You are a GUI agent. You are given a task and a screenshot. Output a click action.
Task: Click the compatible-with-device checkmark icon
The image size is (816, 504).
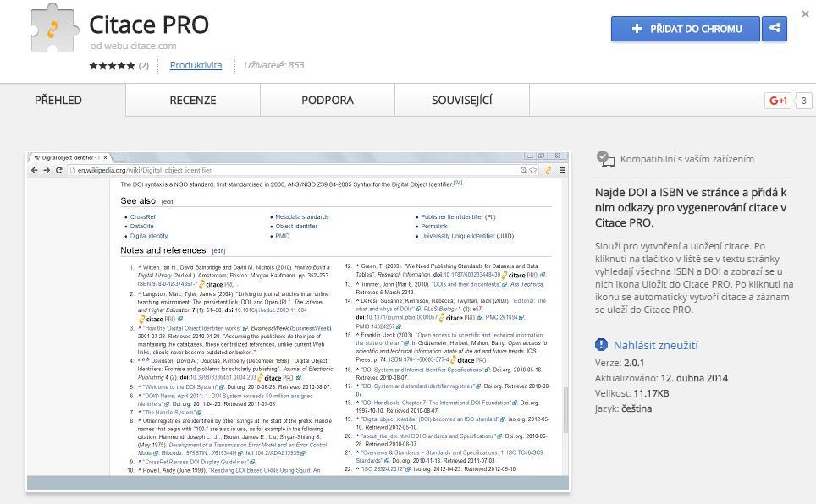(605, 159)
